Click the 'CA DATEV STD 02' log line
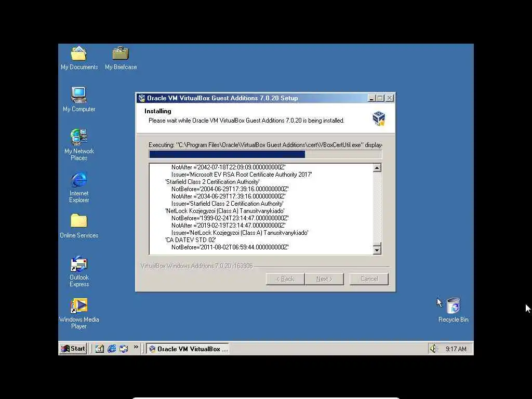The height and width of the screenshot is (399, 532). point(191,240)
